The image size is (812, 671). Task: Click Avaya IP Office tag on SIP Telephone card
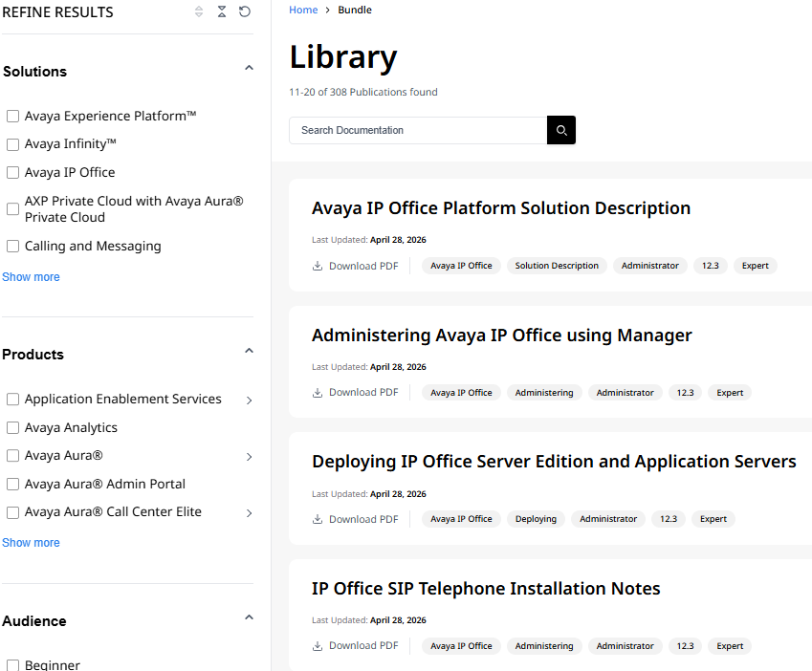(x=461, y=646)
